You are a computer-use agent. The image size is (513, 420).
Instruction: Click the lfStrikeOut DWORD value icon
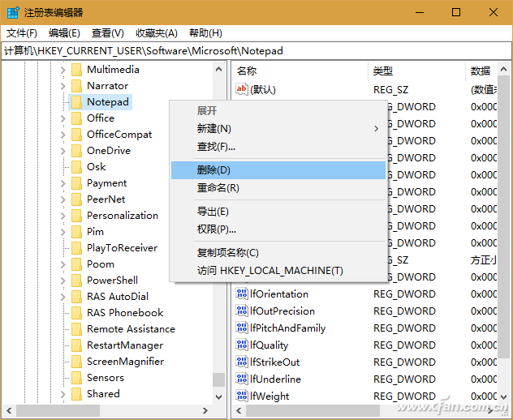242,362
